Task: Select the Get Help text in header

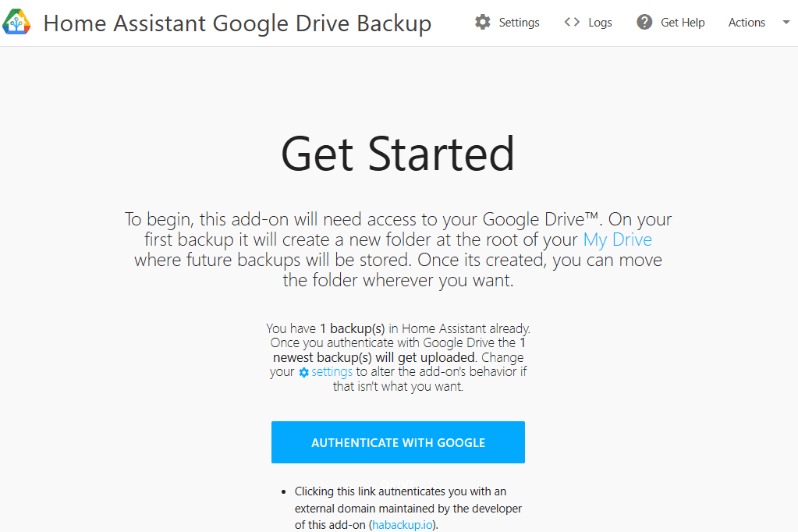Action: pos(683,23)
